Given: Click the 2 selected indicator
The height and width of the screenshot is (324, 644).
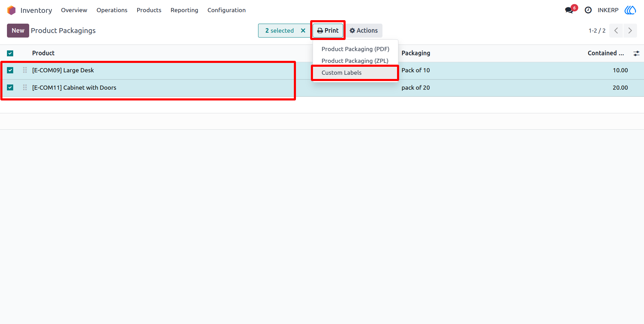Looking at the screenshot, I should tap(280, 31).
